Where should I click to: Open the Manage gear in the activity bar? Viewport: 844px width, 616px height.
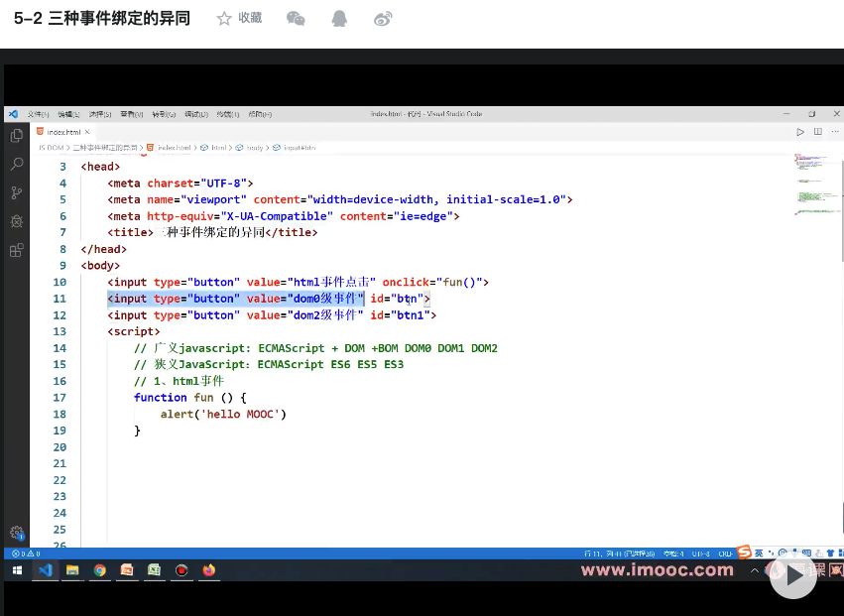pos(17,533)
